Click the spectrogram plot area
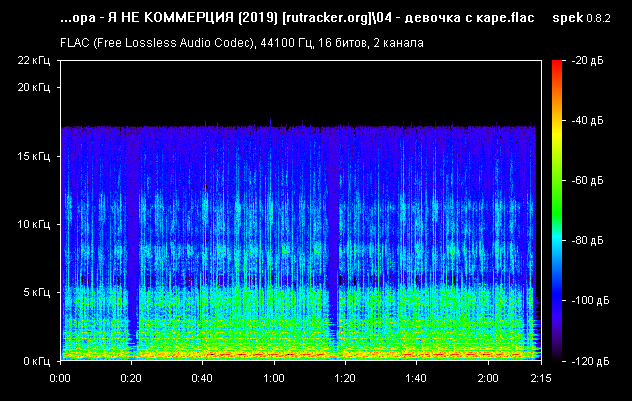Viewport: 632px width, 401px height. pyautogui.click(x=301, y=210)
